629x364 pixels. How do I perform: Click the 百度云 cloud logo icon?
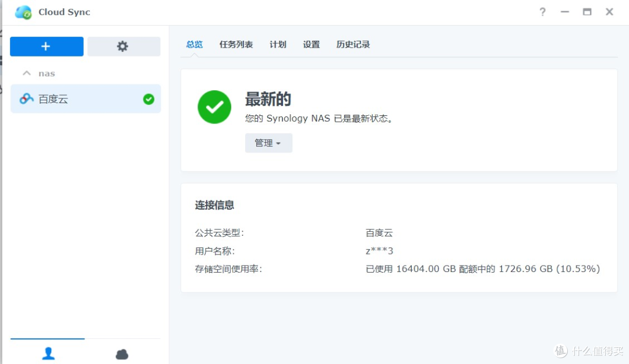tap(27, 98)
